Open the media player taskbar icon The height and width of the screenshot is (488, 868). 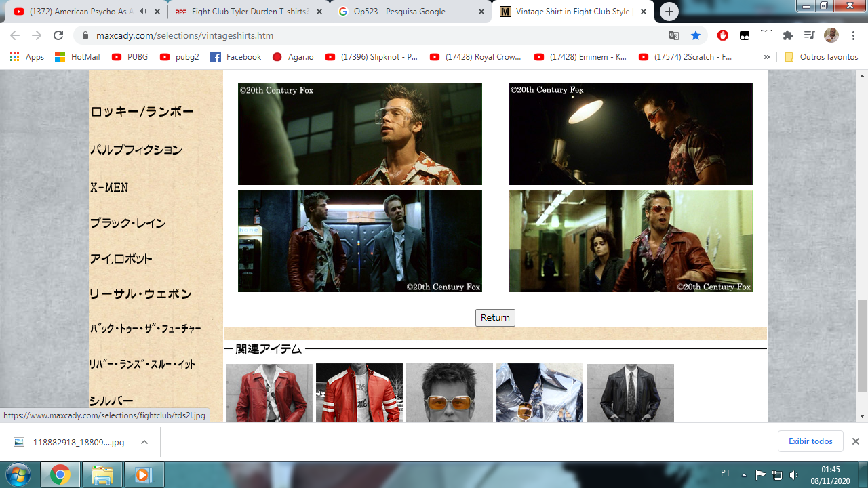pos(143,475)
